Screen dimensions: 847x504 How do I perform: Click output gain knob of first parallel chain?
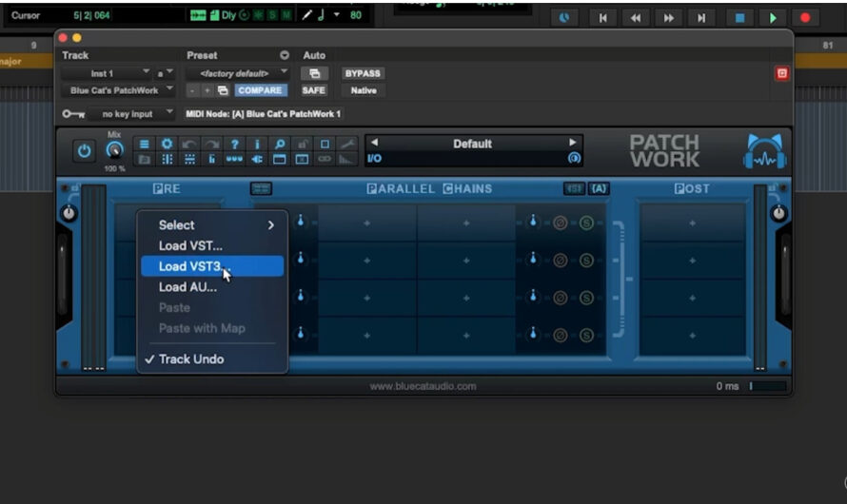click(x=533, y=222)
